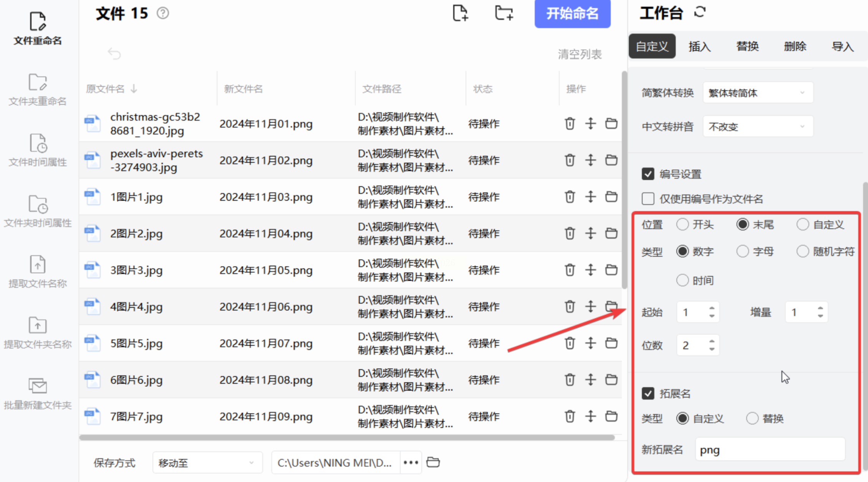This screenshot has width=868, height=482.
Task: Open folder of christmas-gc53b28681_1920.jpg row
Action: 611,124
